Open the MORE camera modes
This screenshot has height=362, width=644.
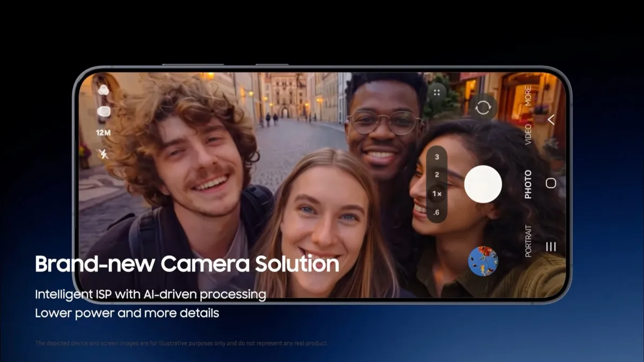tap(528, 95)
